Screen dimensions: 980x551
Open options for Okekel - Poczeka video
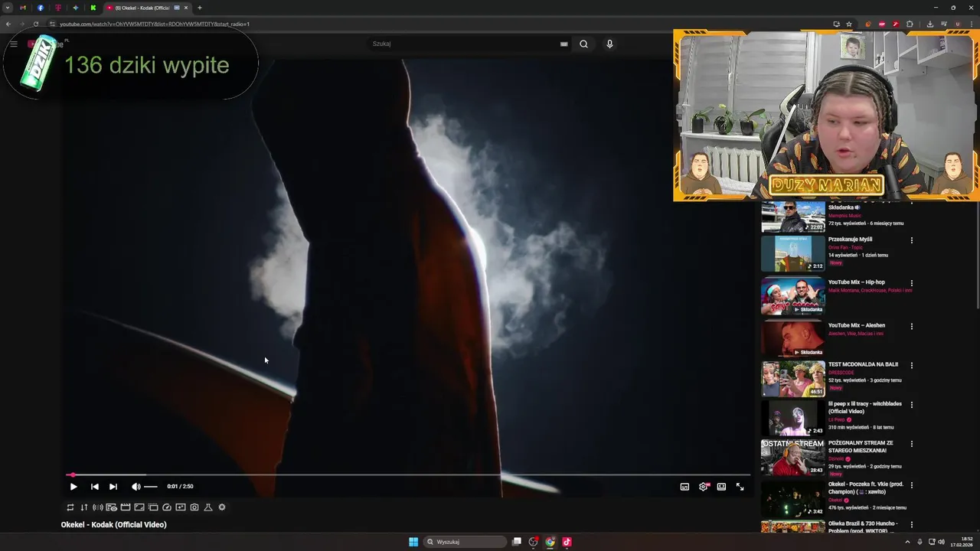click(x=911, y=485)
